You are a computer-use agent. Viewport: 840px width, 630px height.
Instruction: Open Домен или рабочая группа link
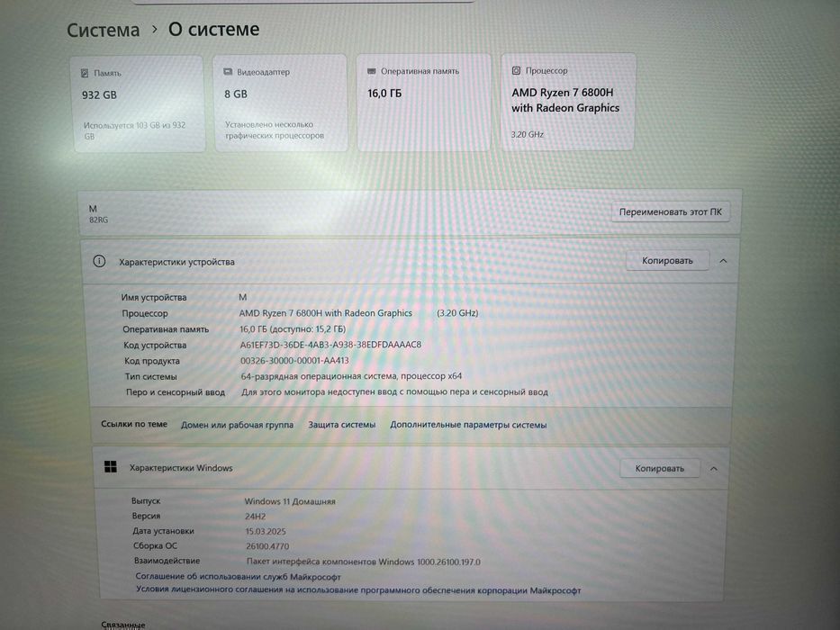[x=237, y=425]
